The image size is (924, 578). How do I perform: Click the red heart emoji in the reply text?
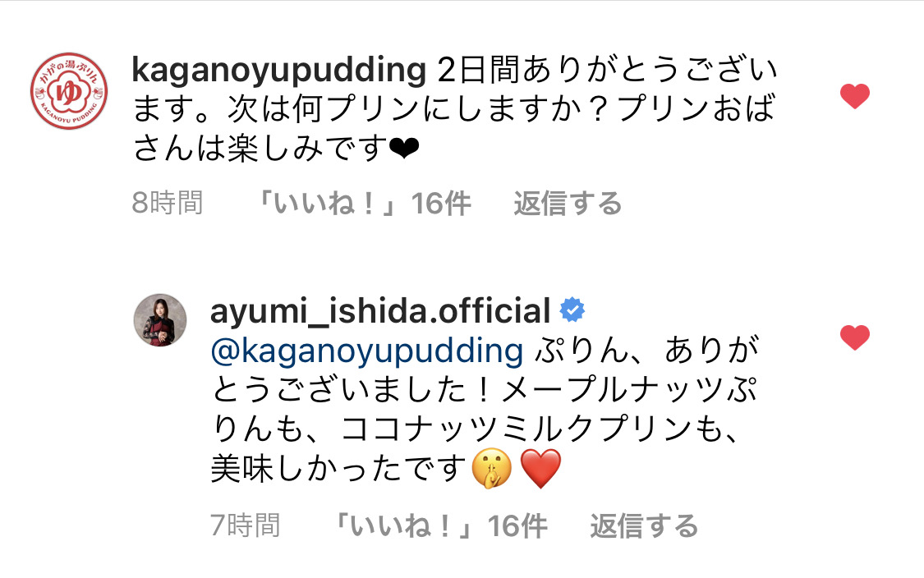click(541, 469)
